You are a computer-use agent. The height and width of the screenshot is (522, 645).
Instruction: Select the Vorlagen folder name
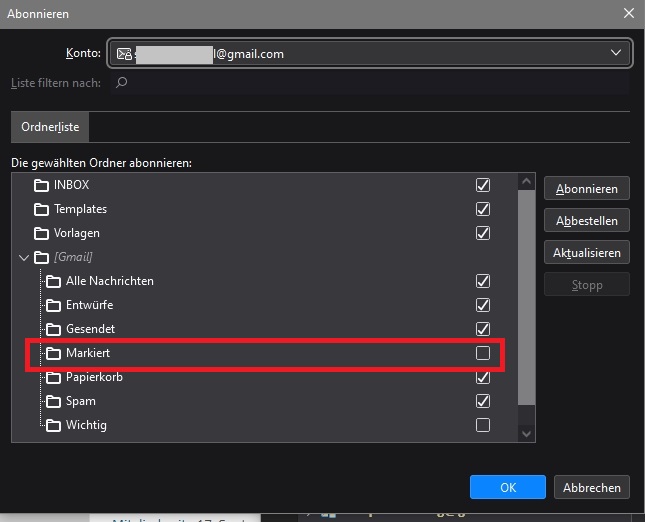pos(77,233)
